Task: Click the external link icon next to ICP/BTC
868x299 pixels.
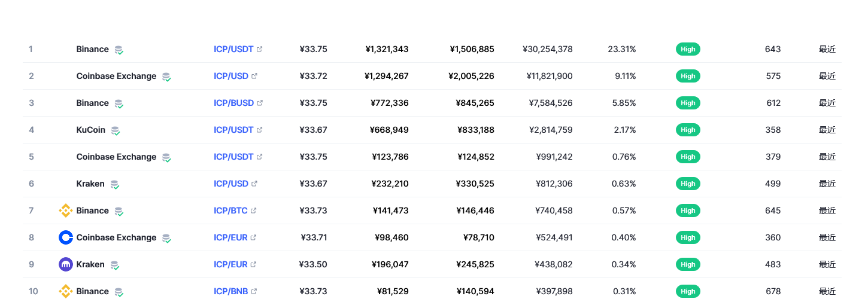Action: pos(253,210)
